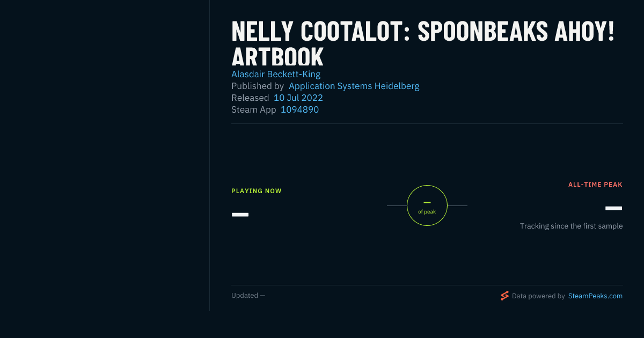Open publisher Application Systems Heidelberg link
Viewport: 644px width, 338px height.
pos(354,86)
